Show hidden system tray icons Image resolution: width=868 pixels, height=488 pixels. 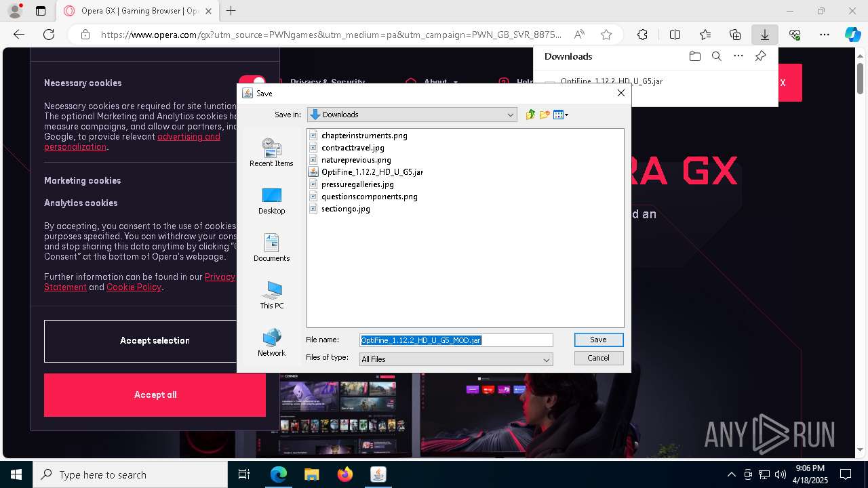coord(731,474)
